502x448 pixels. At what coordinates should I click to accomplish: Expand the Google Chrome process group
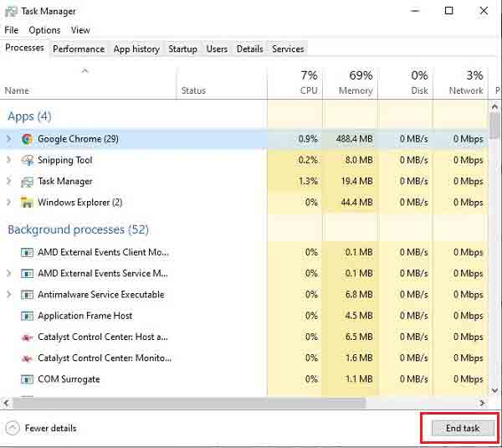(9, 139)
